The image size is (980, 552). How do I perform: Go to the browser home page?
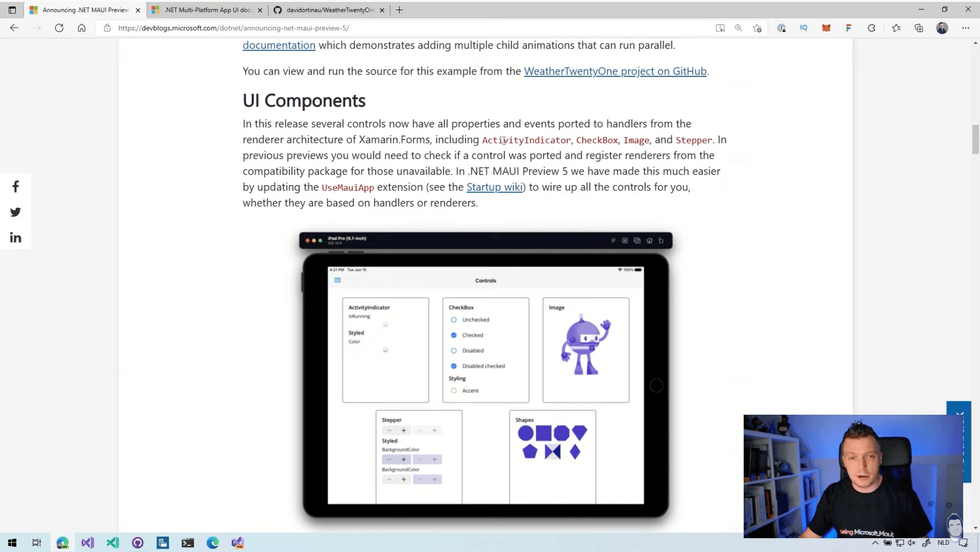(x=82, y=28)
